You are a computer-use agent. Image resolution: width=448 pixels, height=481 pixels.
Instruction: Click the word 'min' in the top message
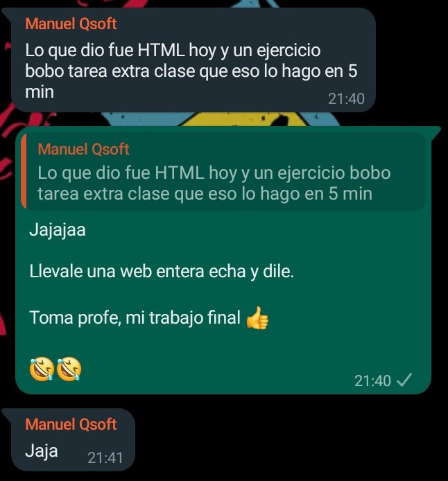tap(40, 92)
